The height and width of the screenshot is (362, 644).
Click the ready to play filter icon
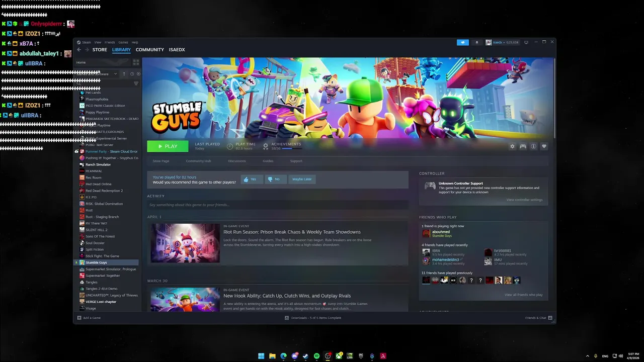[138, 74]
